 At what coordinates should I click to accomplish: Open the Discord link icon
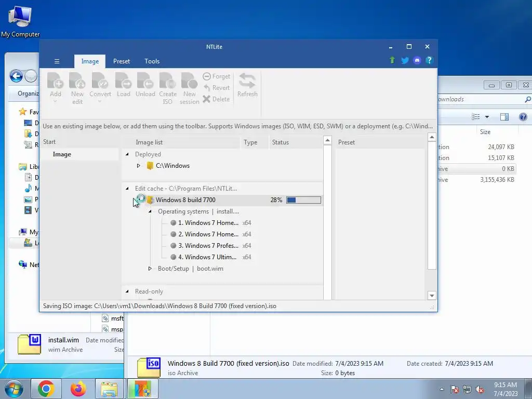417,60
